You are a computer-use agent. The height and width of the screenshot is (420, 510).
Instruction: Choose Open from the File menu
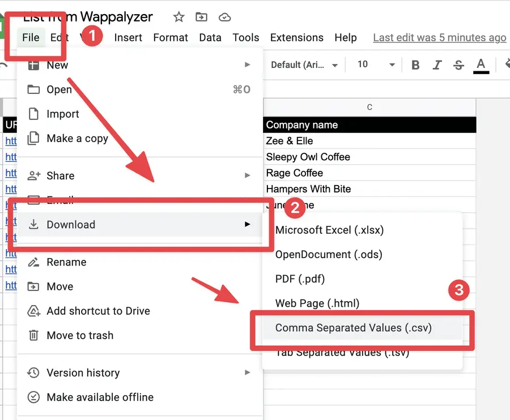[x=140, y=89]
